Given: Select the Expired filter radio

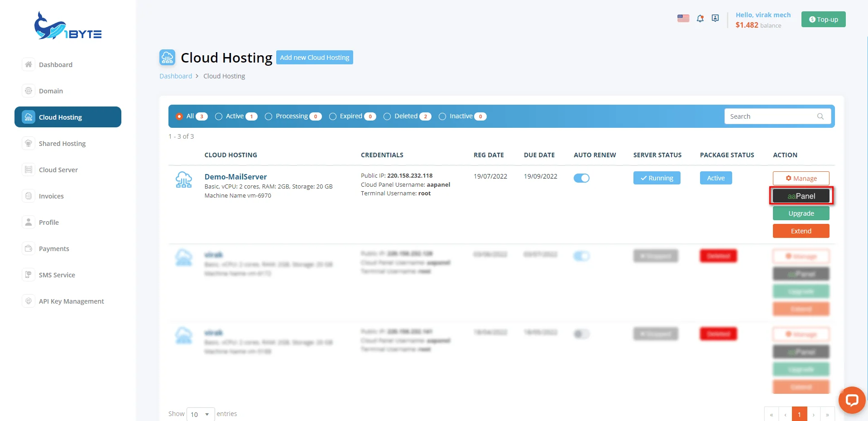Looking at the screenshot, I should [x=333, y=116].
